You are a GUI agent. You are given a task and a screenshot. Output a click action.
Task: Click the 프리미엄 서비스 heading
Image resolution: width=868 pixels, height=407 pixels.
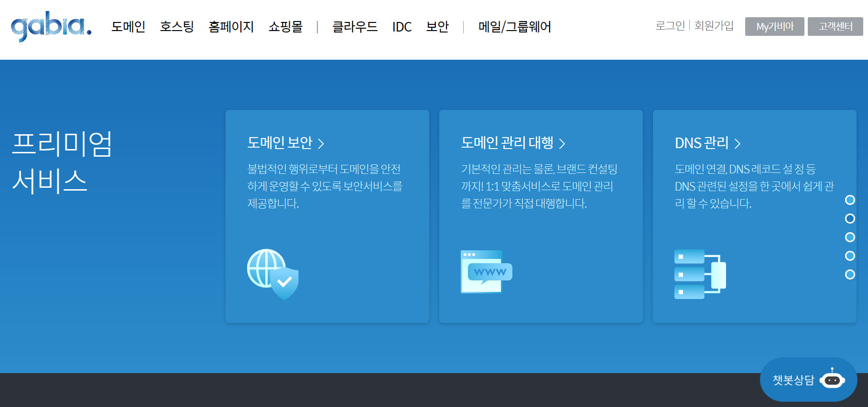click(x=62, y=162)
